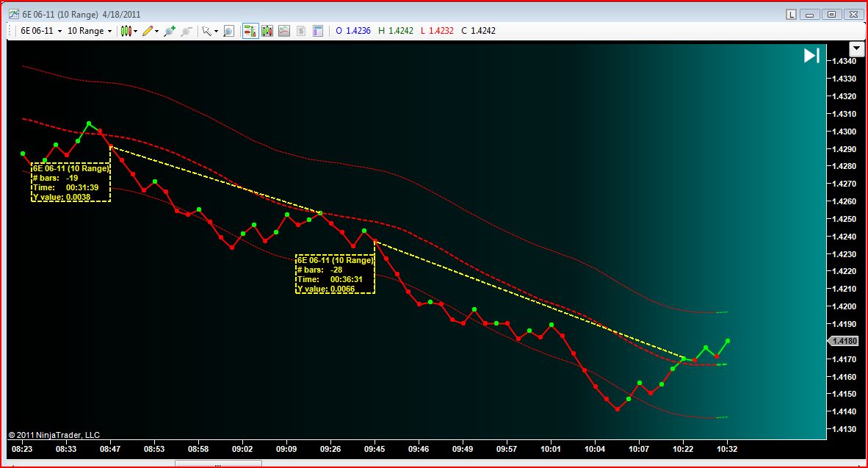Open the 10 Range interval dropdown
868x468 pixels.
[89, 31]
